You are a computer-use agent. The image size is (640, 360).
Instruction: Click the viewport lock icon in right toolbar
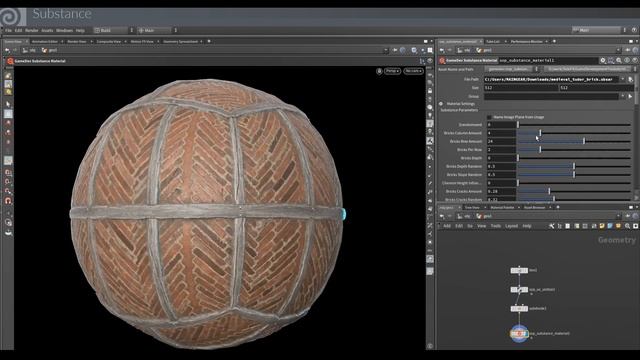(430, 91)
